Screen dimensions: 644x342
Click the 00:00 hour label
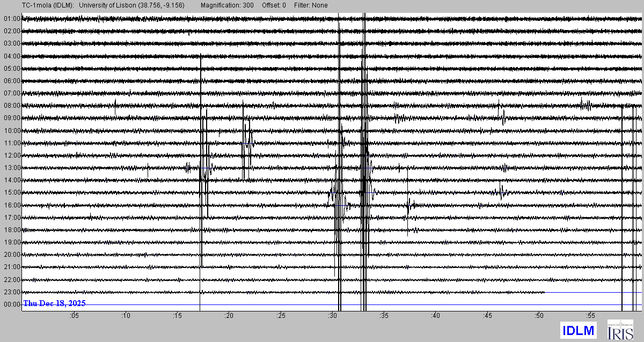pyautogui.click(x=12, y=304)
